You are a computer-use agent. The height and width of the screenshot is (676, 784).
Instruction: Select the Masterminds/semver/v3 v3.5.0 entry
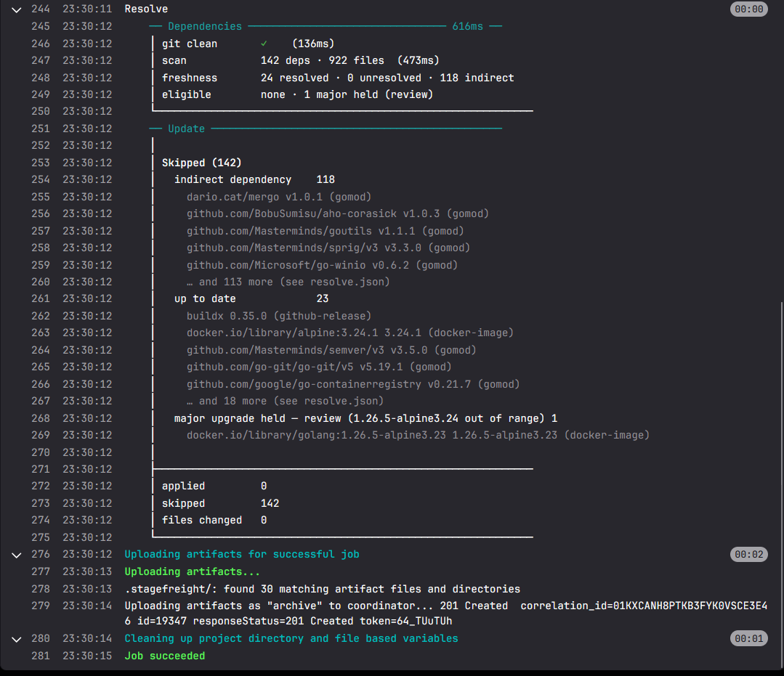point(331,350)
